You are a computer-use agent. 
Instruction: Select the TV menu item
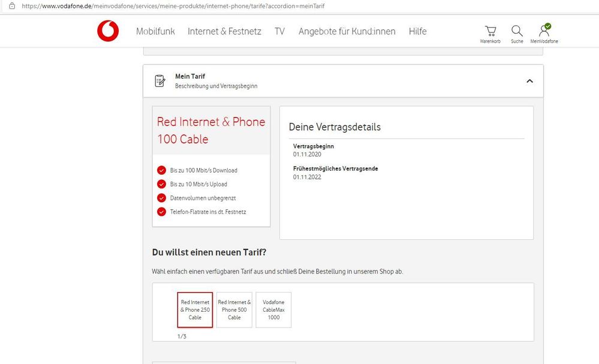pyautogui.click(x=279, y=31)
